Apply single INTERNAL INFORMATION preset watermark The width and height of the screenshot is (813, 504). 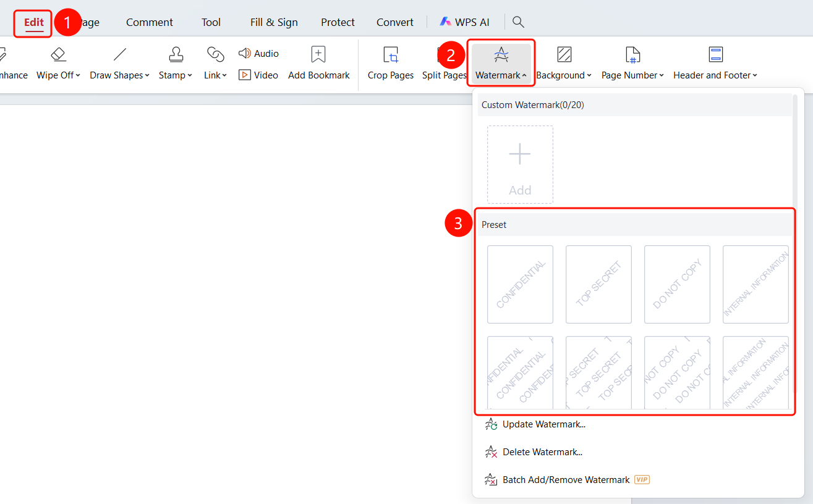pyautogui.click(x=756, y=284)
